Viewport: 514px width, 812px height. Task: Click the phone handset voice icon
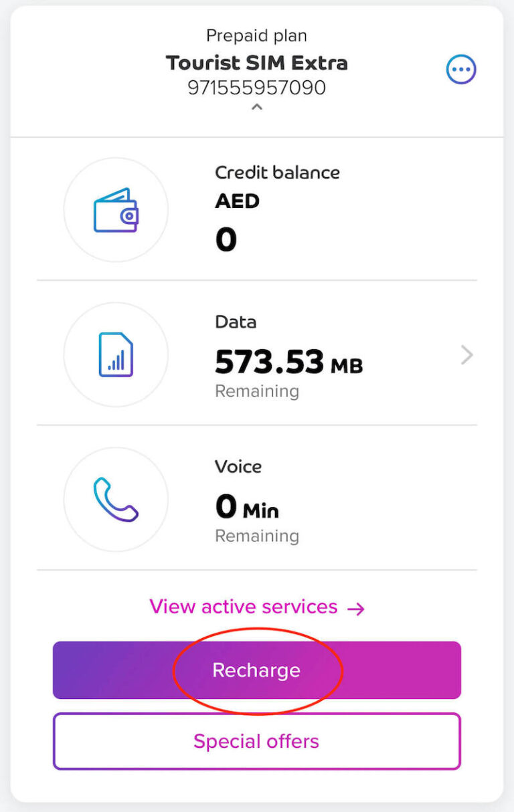click(116, 499)
